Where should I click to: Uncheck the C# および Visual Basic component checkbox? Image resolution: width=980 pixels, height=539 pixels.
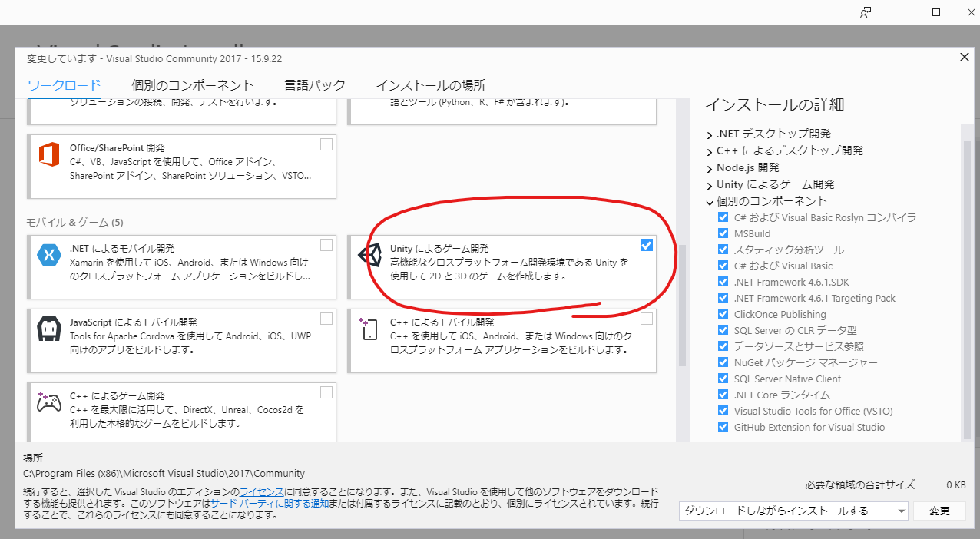(x=723, y=266)
